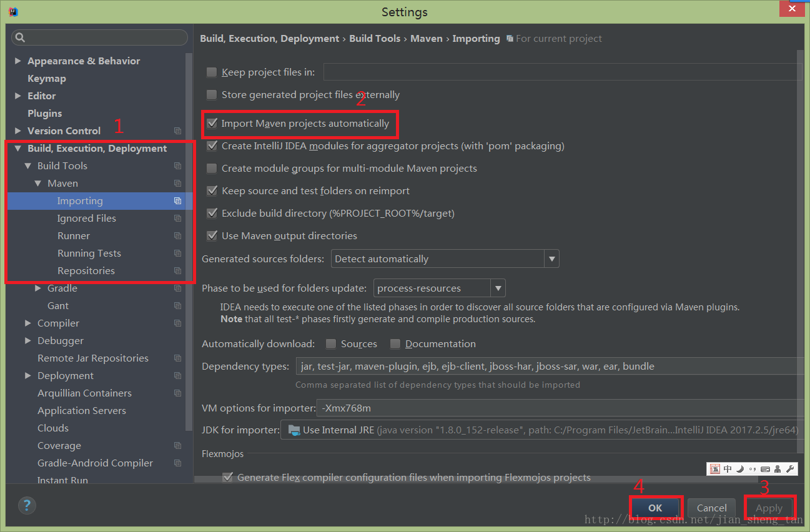
Task: Open the 'process-resources' phase dropdown
Action: tap(439, 288)
